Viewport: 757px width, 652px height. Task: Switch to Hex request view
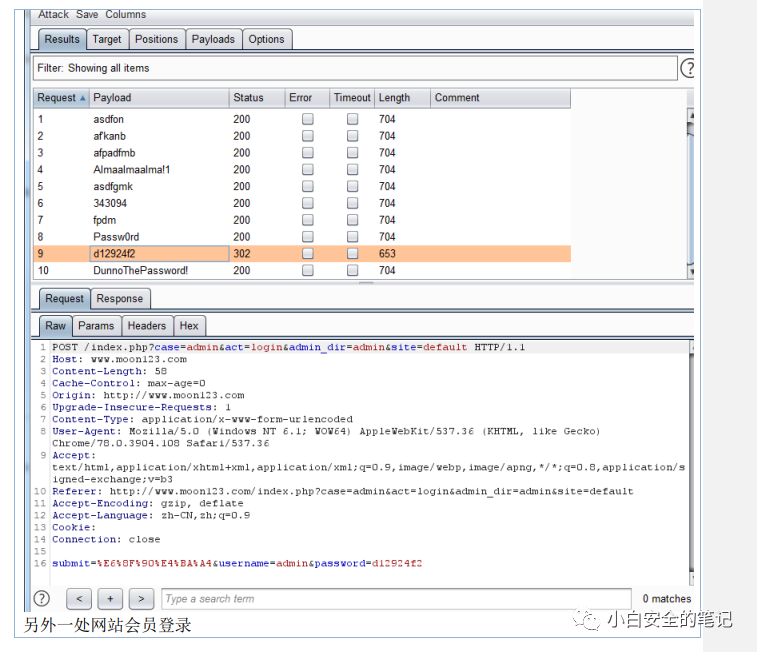tap(189, 326)
